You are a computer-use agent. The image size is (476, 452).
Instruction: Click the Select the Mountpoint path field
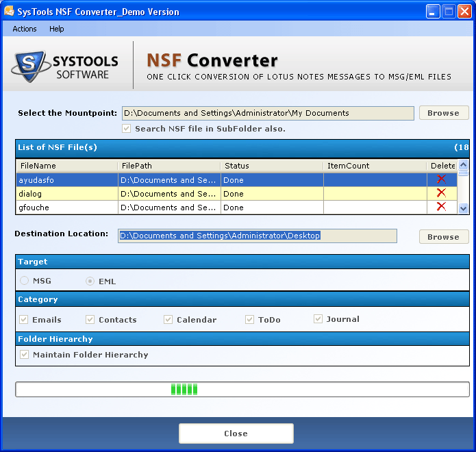coord(268,113)
